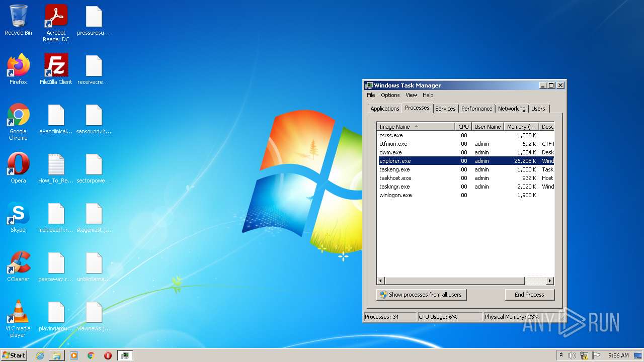Viewport: 644px width, 362px height.
Task: Open the Recycle Bin desktop icon
Action: tap(18, 21)
